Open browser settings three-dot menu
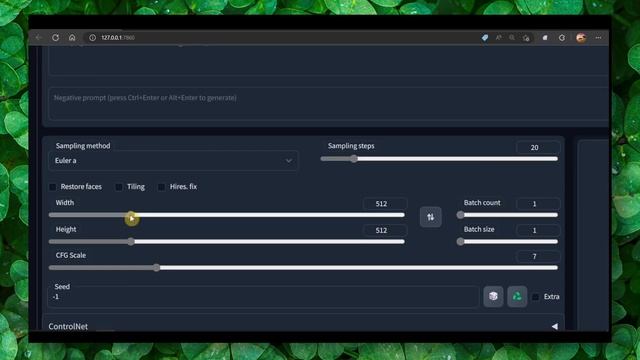Viewport: 640px width, 360px height. click(598, 38)
